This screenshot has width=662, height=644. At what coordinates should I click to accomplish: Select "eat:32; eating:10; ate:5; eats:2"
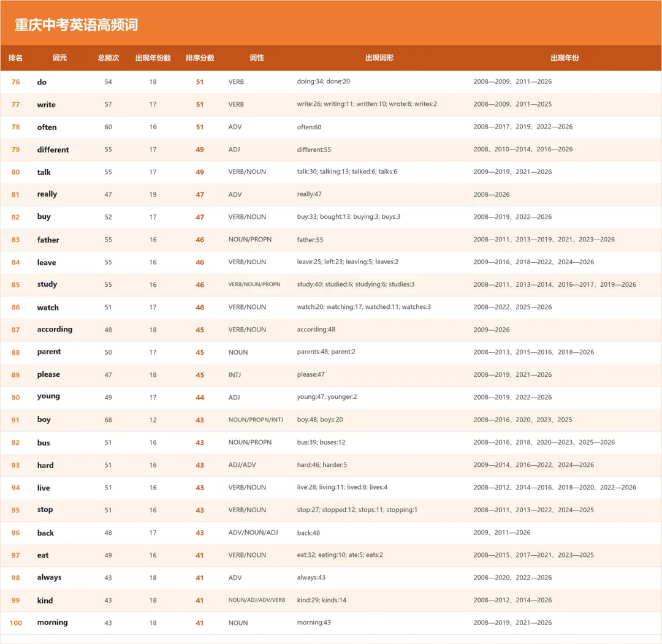[x=340, y=555]
